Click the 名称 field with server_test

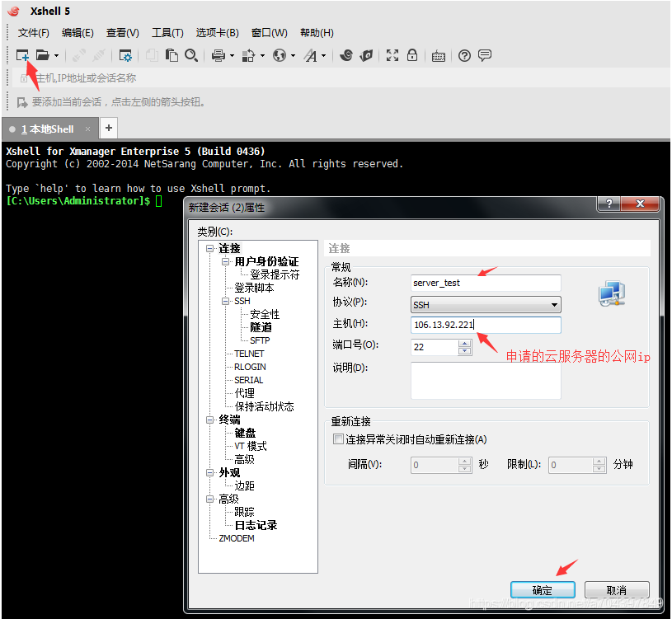point(486,283)
